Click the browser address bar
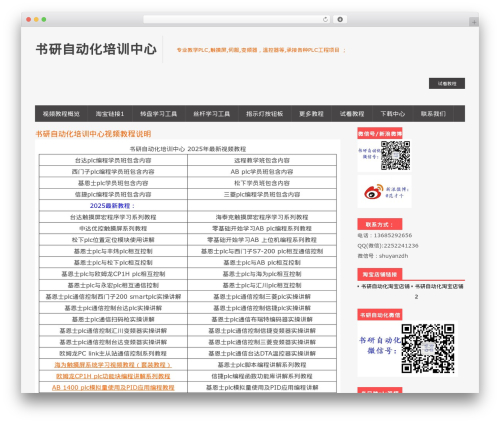Image resolution: width=500 pixels, height=423 pixels. tap(236, 20)
